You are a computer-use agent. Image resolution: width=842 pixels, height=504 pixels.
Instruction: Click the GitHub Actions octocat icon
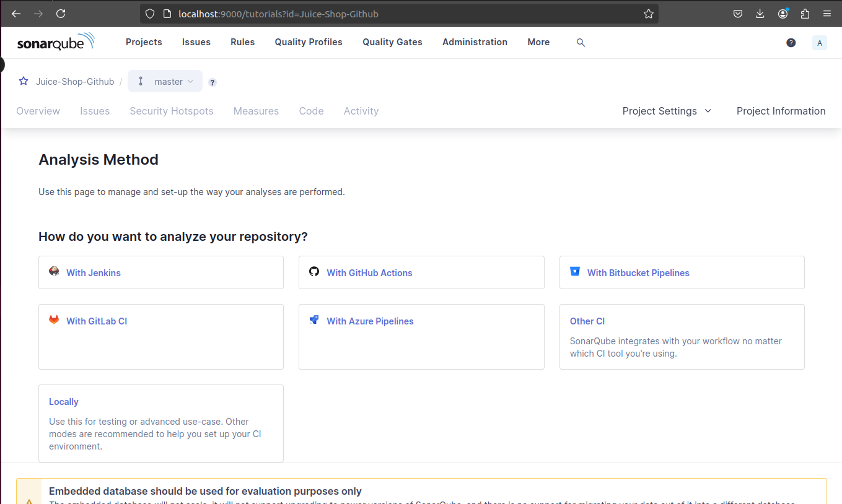314,271
